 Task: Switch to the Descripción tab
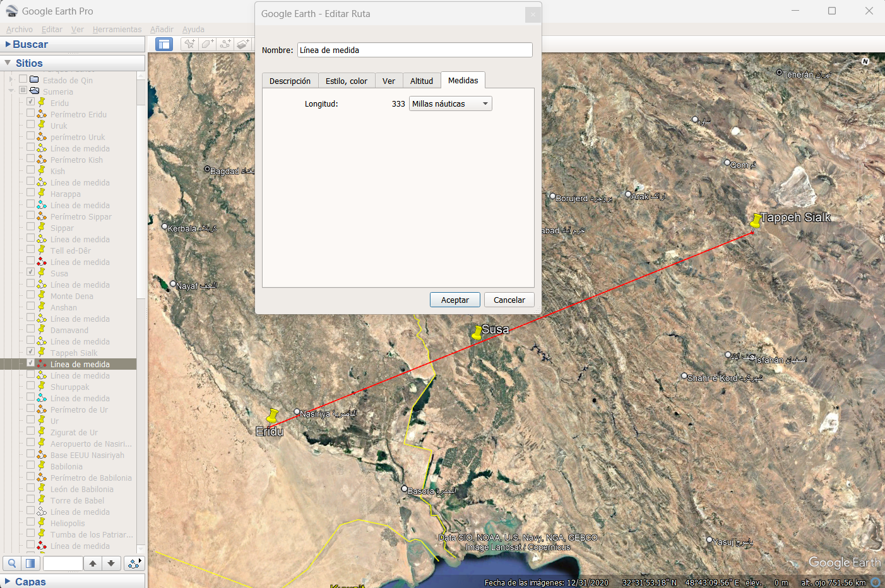(x=290, y=81)
